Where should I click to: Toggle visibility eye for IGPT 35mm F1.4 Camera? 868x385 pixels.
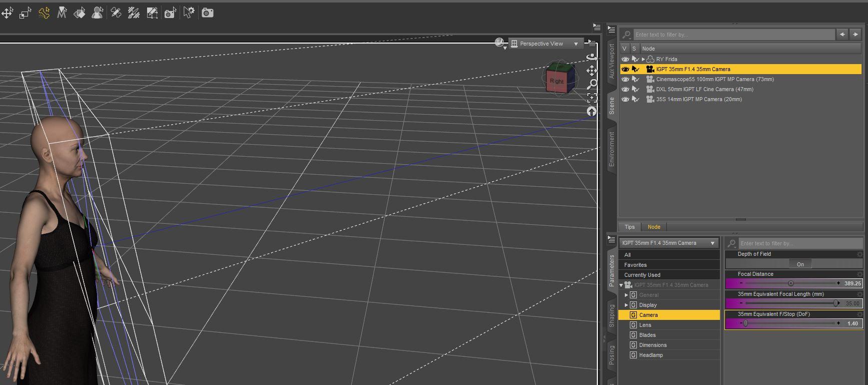[625, 69]
